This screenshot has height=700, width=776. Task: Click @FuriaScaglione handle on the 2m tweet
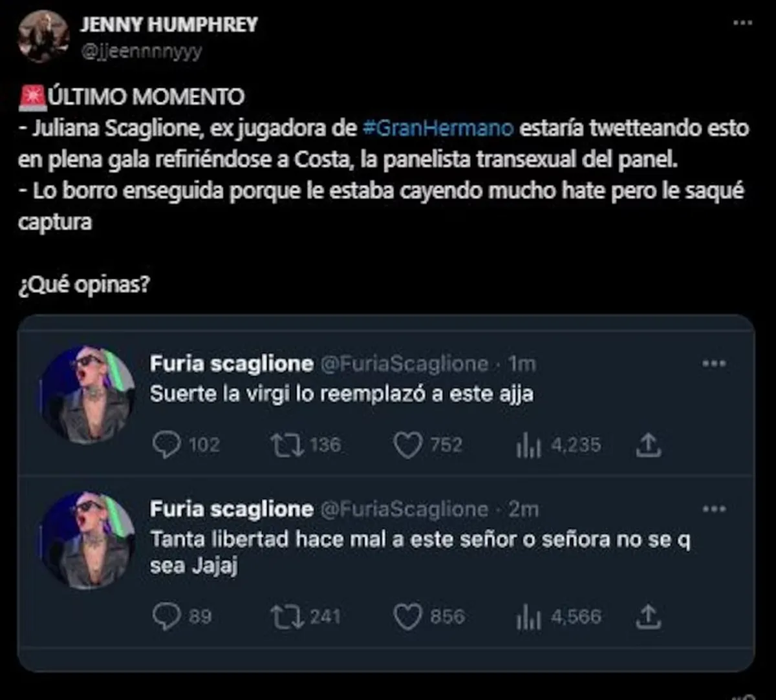404,509
